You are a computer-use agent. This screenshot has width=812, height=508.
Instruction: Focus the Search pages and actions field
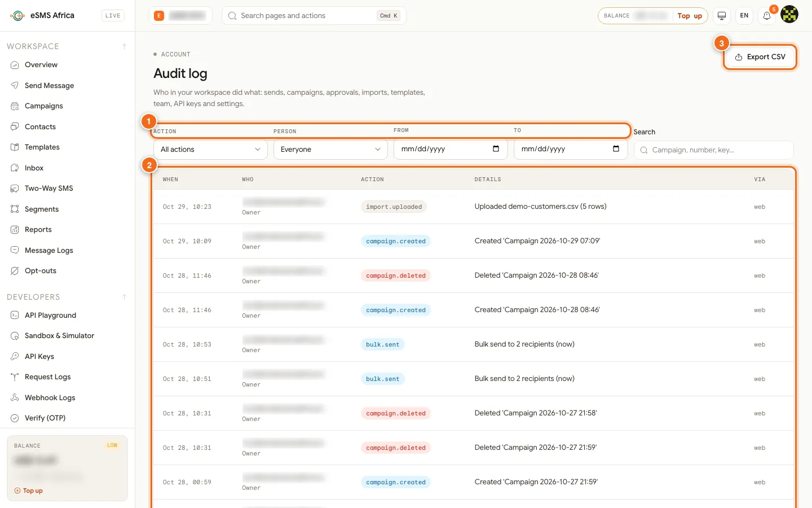coord(314,16)
